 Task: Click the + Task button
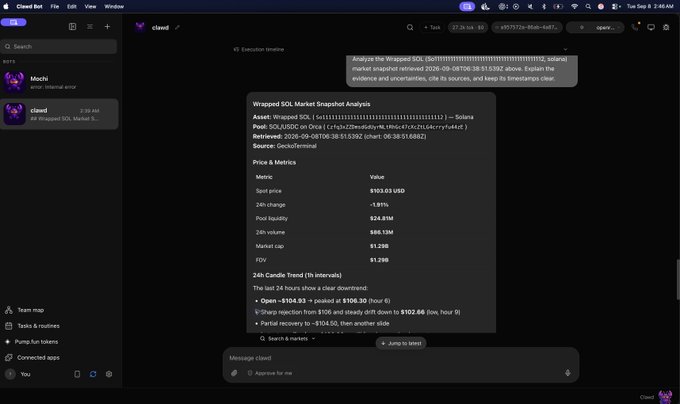coord(432,27)
